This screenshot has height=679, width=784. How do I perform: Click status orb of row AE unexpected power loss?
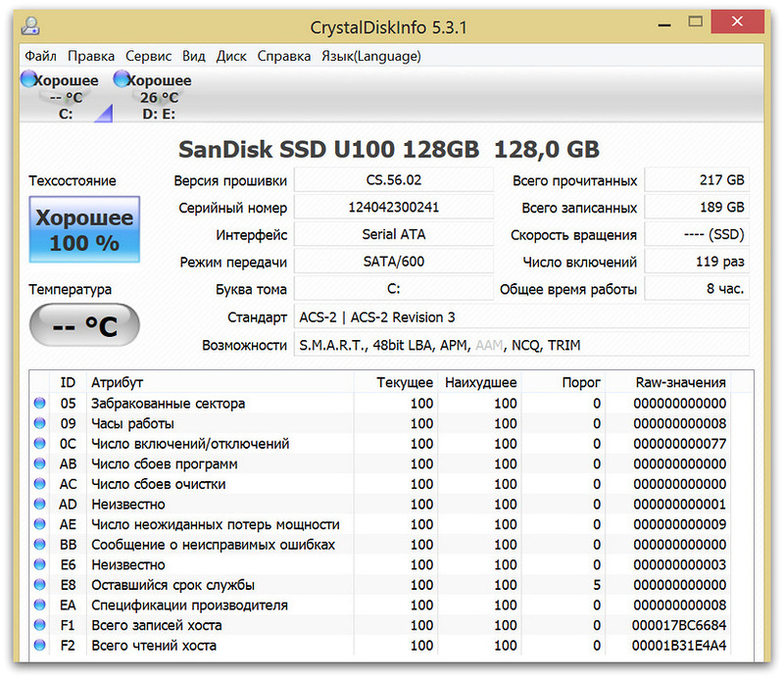pyautogui.click(x=39, y=524)
